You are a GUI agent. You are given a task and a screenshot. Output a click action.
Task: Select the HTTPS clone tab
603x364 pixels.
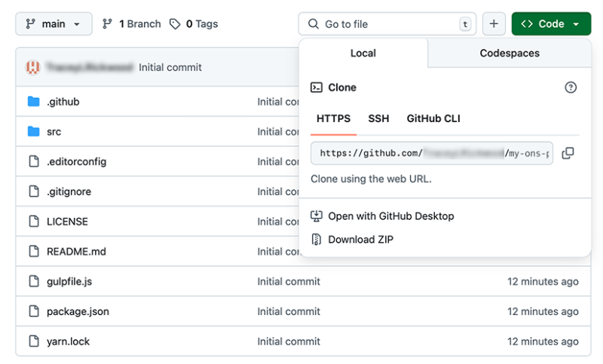pyautogui.click(x=333, y=118)
